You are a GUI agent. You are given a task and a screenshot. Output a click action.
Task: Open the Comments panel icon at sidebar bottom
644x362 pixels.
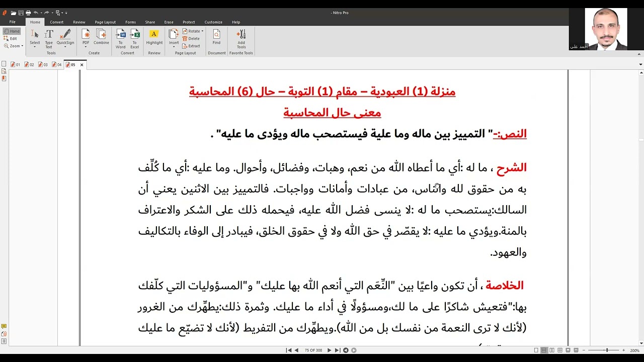point(4,326)
